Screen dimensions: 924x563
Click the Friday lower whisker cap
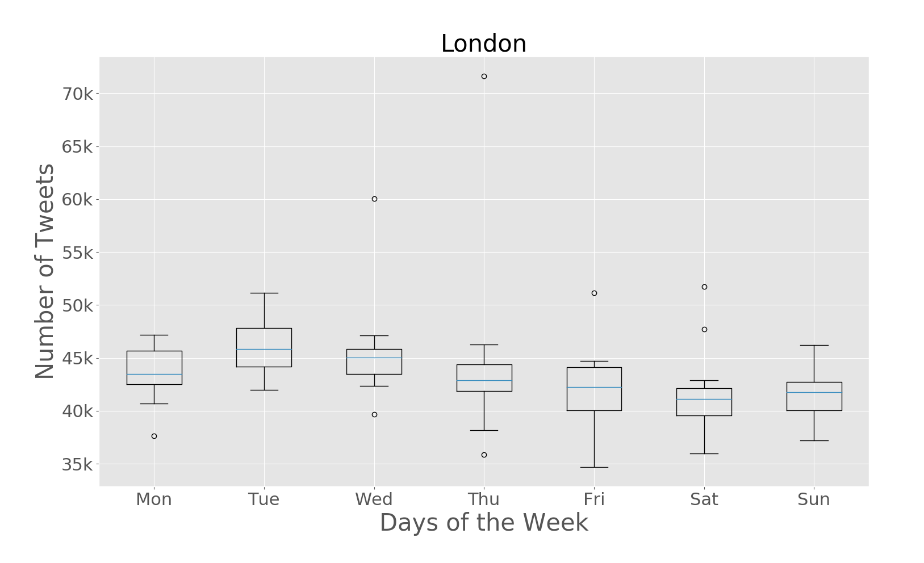594,467
